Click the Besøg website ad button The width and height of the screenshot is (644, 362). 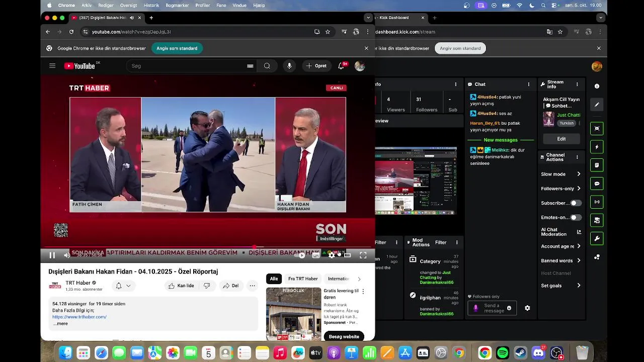click(344, 336)
